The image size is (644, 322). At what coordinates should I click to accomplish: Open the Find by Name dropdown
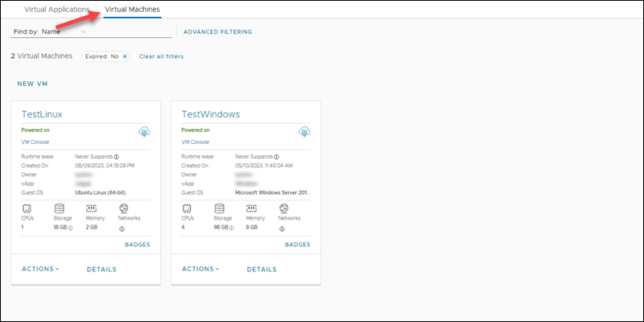click(x=83, y=31)
